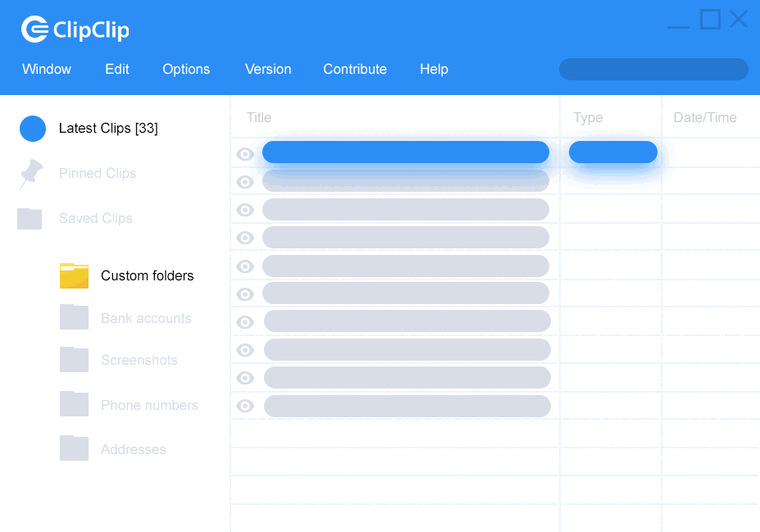This screenshot has width=760, height=532.
Task: Toggle visibility of the last listed clip
Action: pyautogui.click(x=244, y=406)
